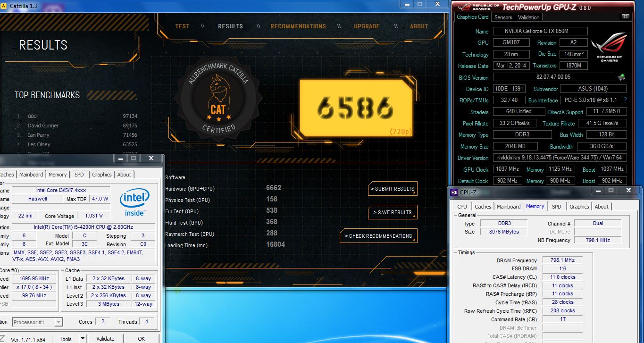Click the OK button in CPU-Z
This screenshot has width=644, height=343.
coord(141,338)
